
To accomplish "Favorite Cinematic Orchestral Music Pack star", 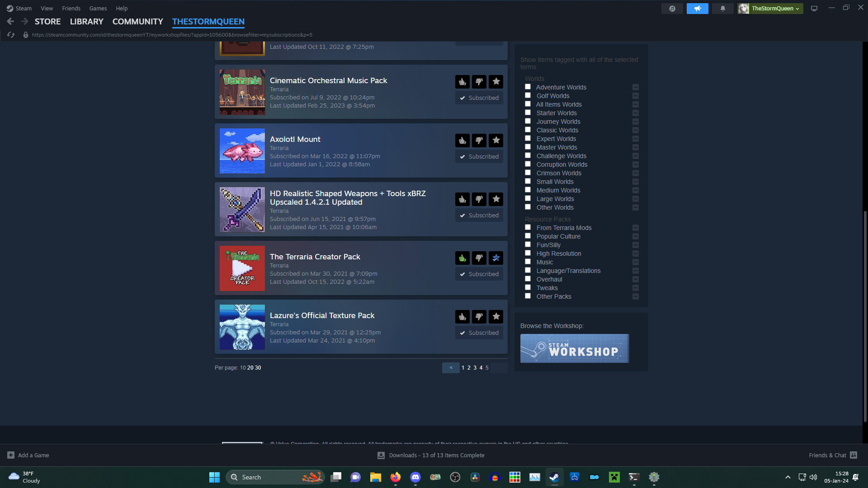I will click(x=496, y=82).
